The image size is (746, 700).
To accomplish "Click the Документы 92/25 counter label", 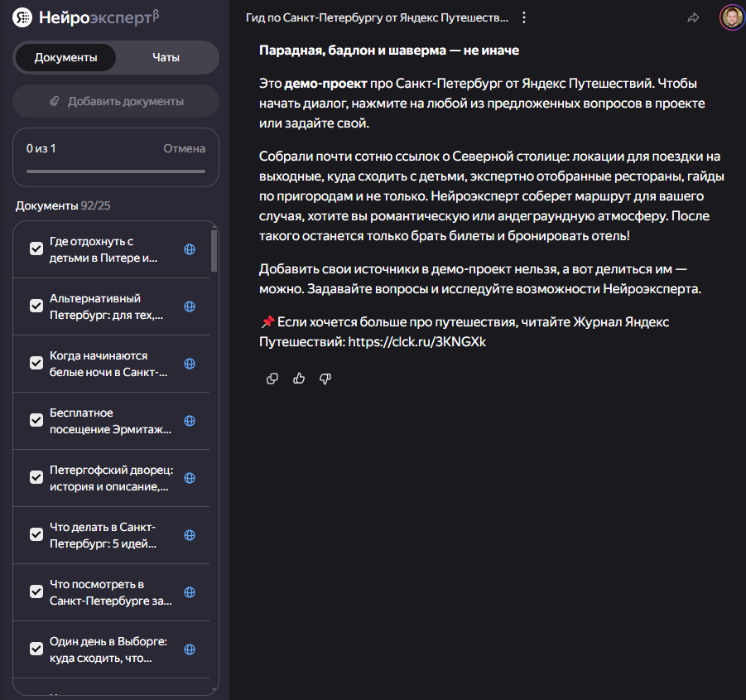I will click(63, 205).
